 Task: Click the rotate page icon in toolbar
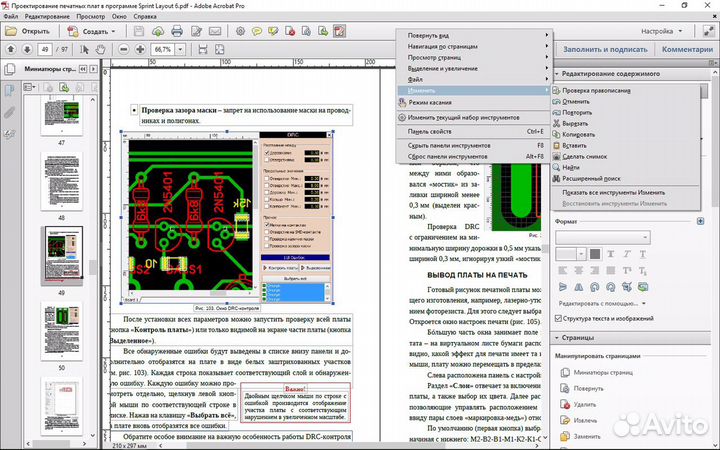click(306, 31)
